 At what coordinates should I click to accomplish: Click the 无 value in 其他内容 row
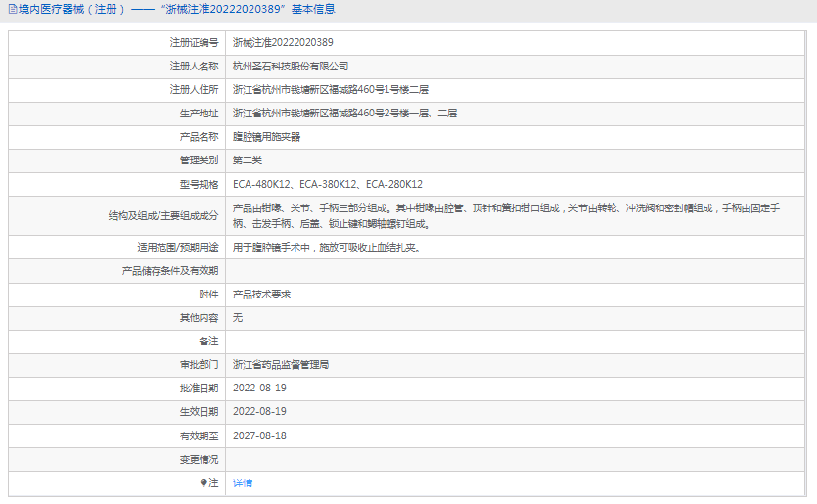click(x=238, y=318)
